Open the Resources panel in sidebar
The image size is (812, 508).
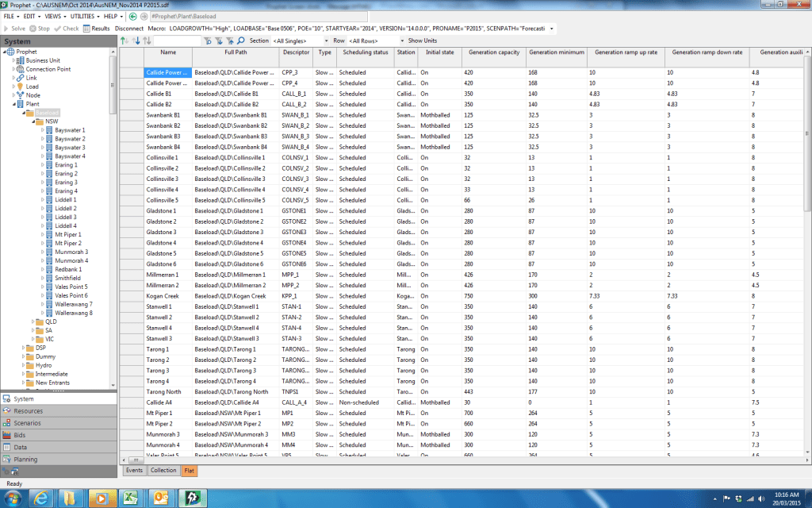tap(29, 411)
